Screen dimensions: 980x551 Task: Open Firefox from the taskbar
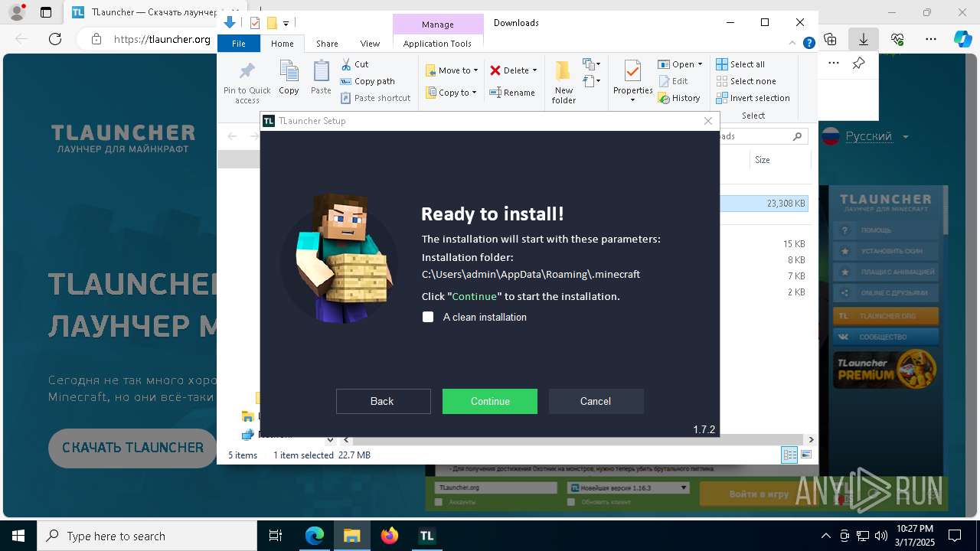click(x=390, y=536)
